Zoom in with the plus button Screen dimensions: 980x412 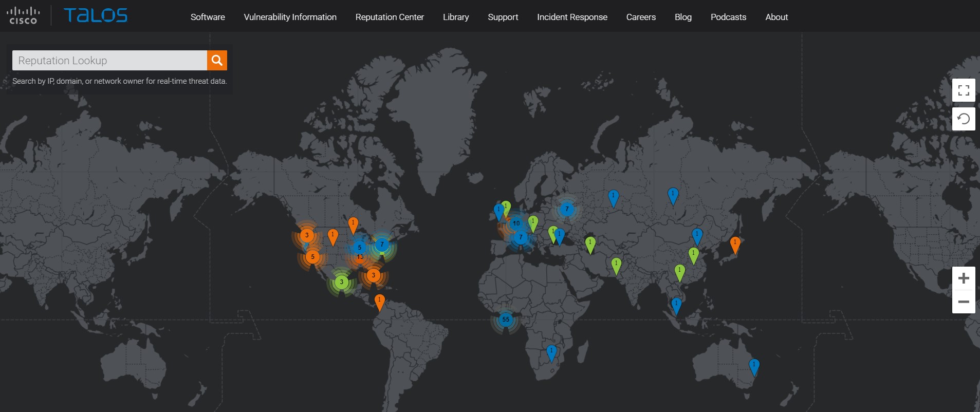pyautogui.click(x=964, y=278)
